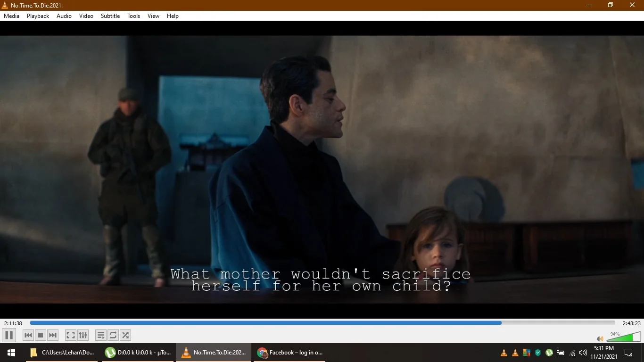Mute audio with VLC speaker icon
The height and width of the screenshot is (362, 644).
pos(600,338)
